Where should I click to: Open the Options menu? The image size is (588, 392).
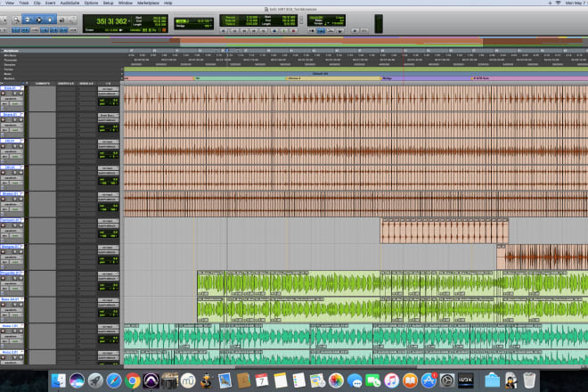pos(91,3)
